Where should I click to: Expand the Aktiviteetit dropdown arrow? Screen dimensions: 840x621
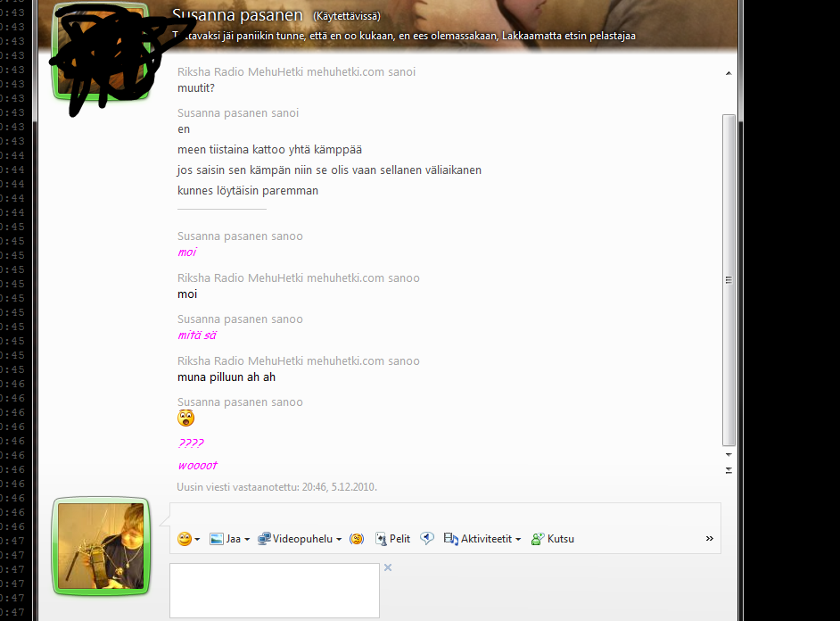coord(518,540)
